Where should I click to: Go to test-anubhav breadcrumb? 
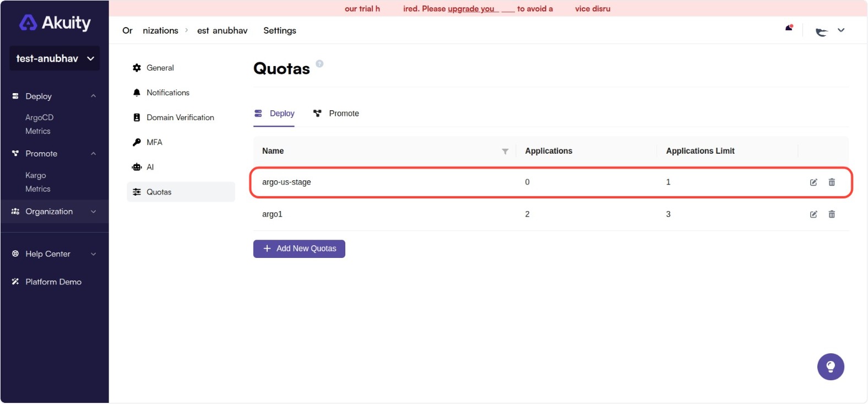click(x=223, y=30)
